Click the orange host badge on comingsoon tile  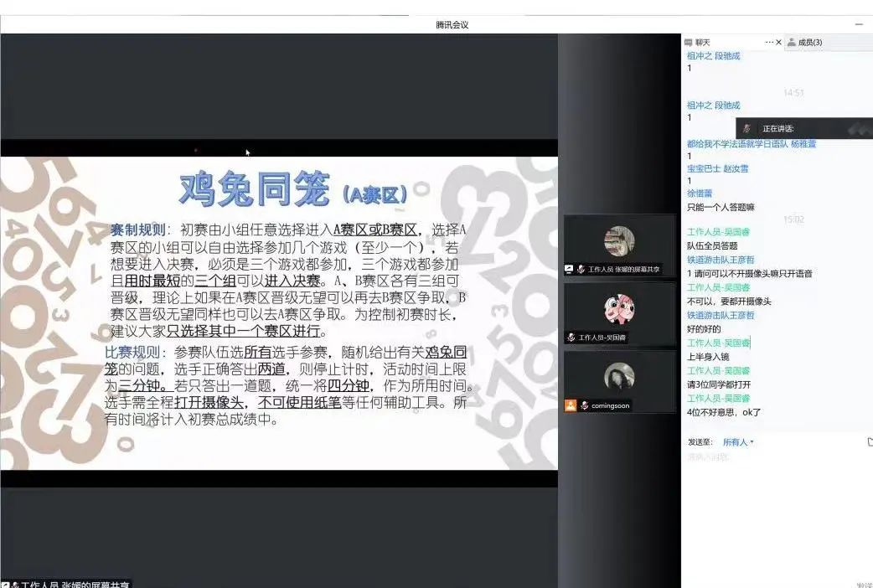tap(570, 405)
